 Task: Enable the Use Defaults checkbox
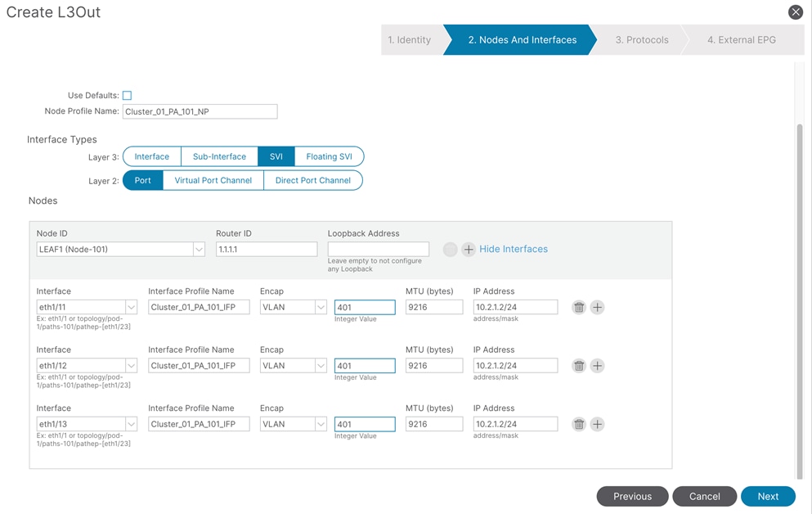127,95
